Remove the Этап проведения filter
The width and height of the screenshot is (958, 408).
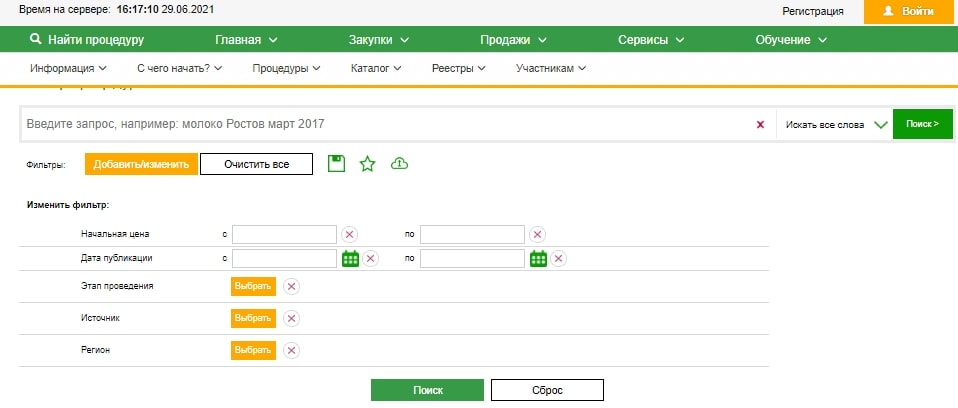pyautogui.click(x=291, y=287)
